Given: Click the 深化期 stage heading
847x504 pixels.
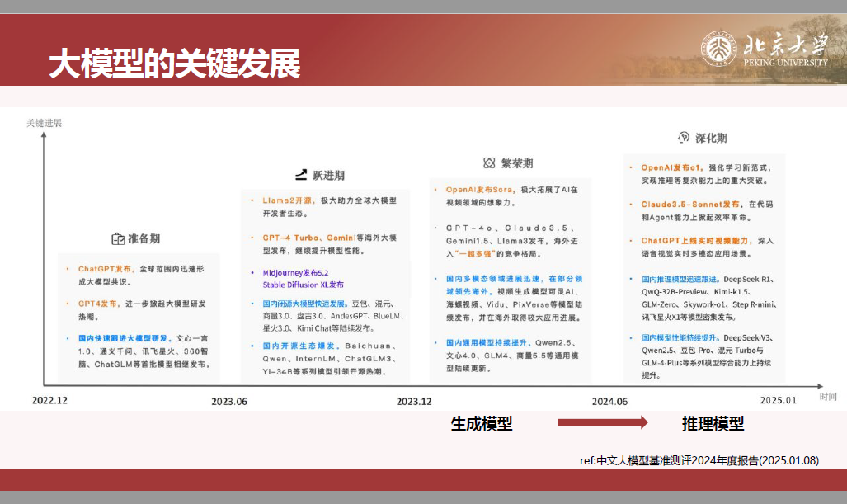Looking at the screenshot, I should [x=711, y=138].
